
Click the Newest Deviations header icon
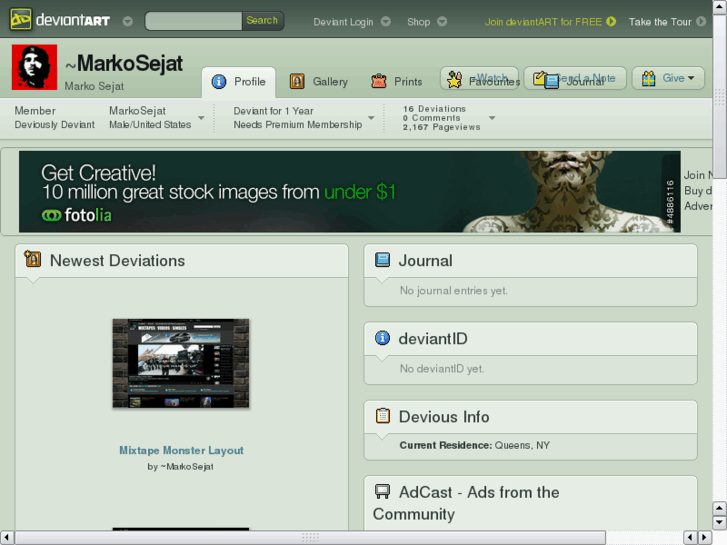click(33, 260)
